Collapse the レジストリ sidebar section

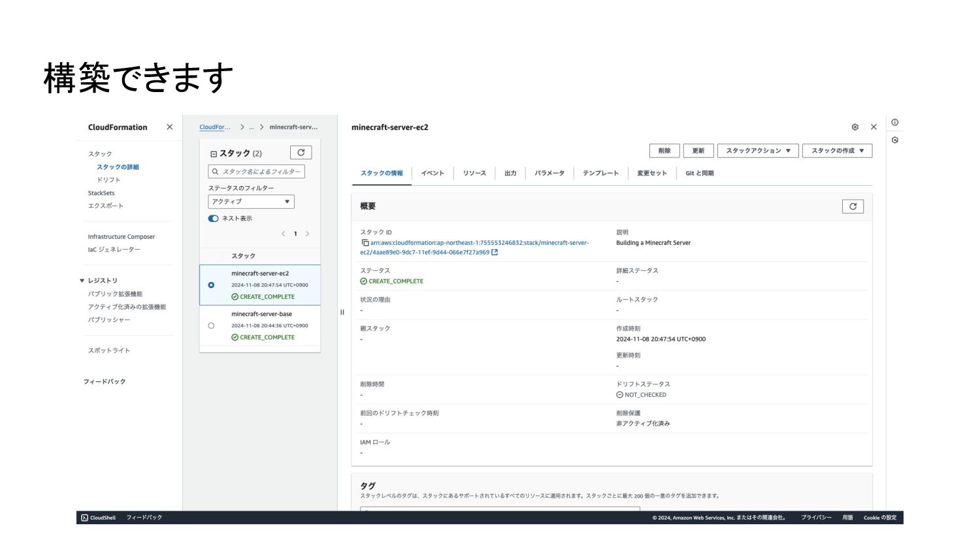pos(82,281)
